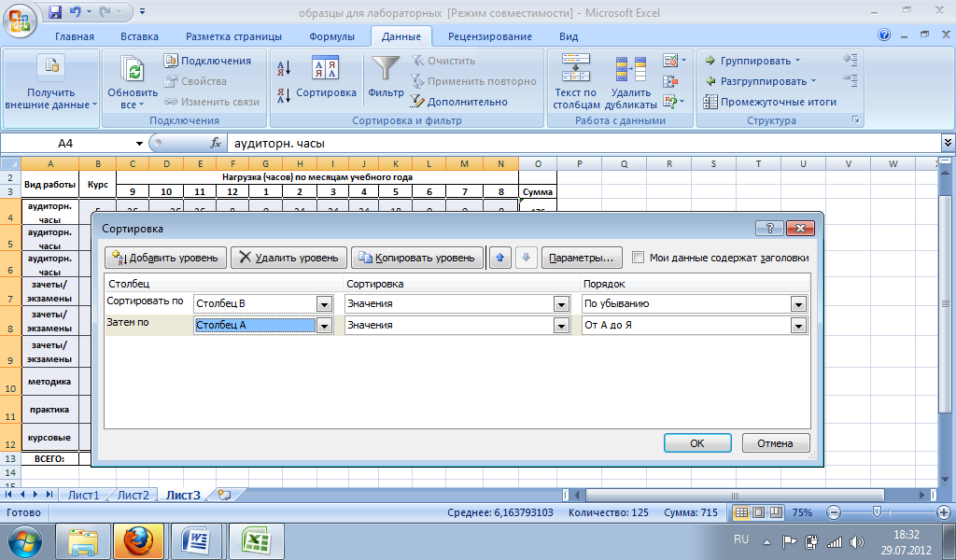Click Refresh All icon
Viewport: 956px width, 560px height.
(133, 68)
